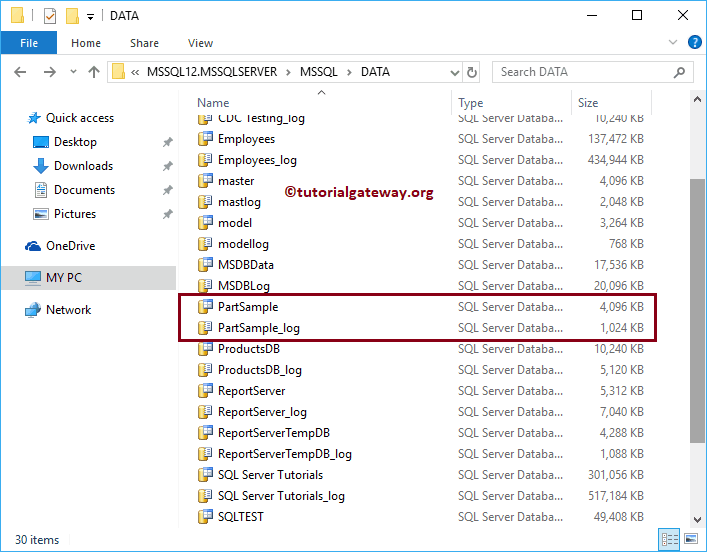Open the File menu
Image resolution: width=707 pixels, height=552 pixels.
[x=29, y=43]
